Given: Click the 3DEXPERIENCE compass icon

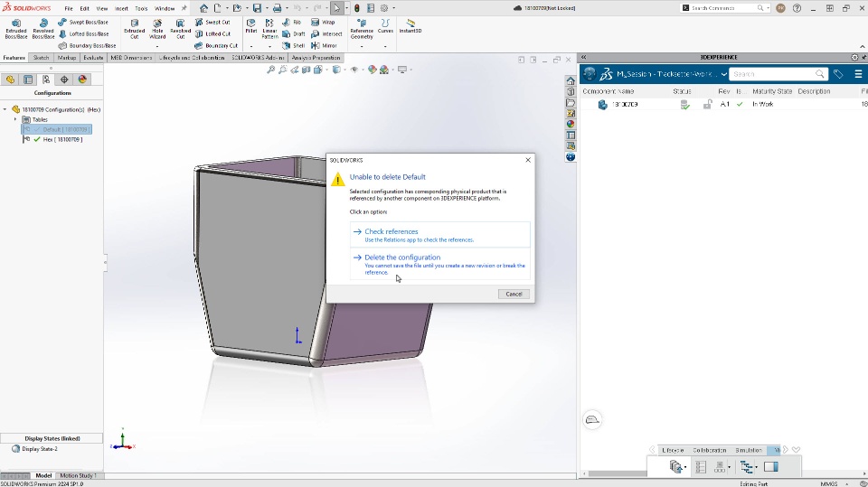Looking at the screenshot, I should coord(590,73).
